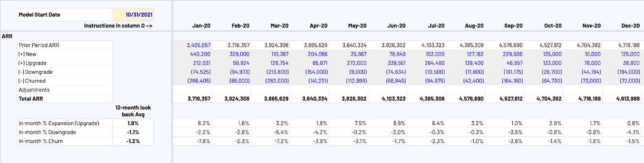Click the Jan-20 New value 440,200
This screenshot has height=163, width=644.
coord(200,54)
